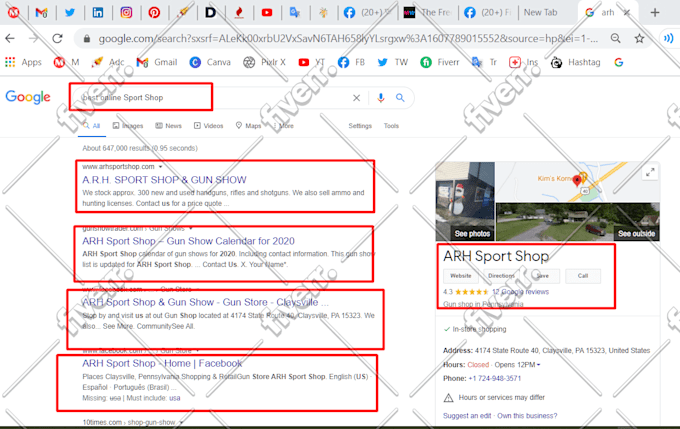Open the Hashtag bookmark

click(x=575, y=62)
